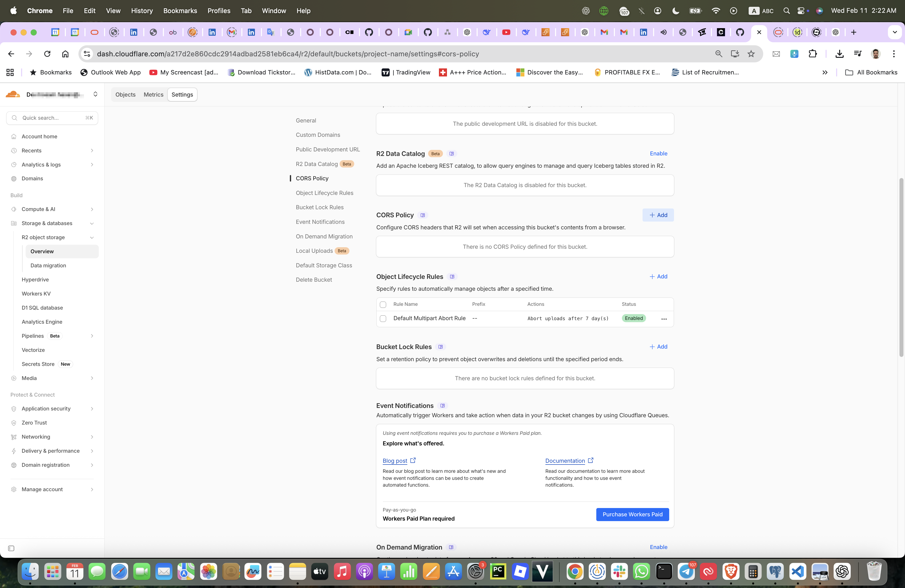The height and width of the screenshot is (588, 905).
Task: Bookmark this page with the star icon
Action: tap(751, 54)
